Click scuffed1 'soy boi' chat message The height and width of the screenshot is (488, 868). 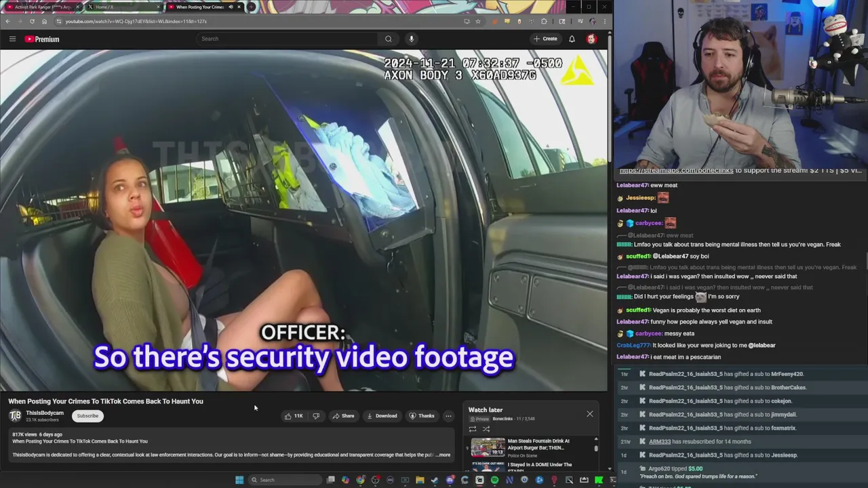[x=663, y=256]
